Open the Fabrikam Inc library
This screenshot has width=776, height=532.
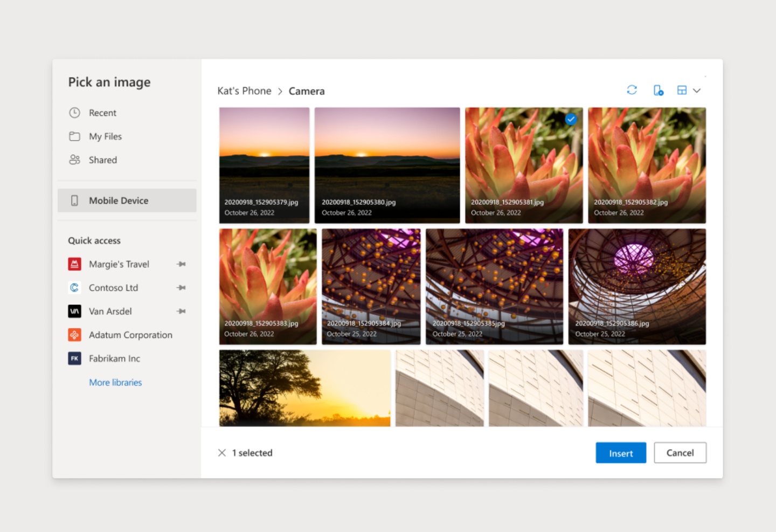(x=114, y=358)
